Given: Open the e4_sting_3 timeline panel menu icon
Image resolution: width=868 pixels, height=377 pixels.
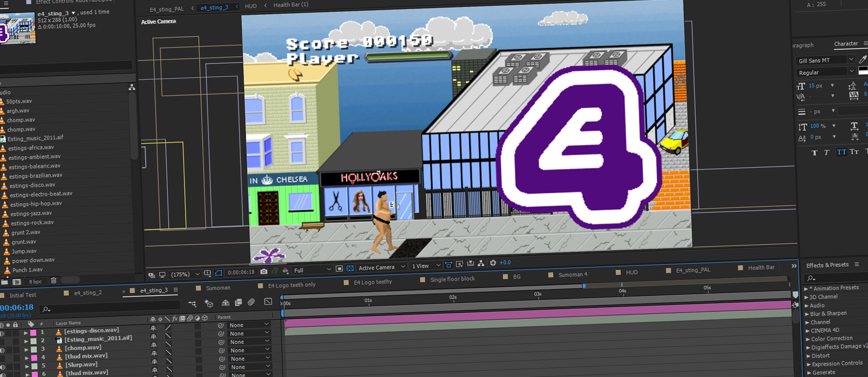Looking at the screenshot, I should pyautogui.click(x=176, y=290).
